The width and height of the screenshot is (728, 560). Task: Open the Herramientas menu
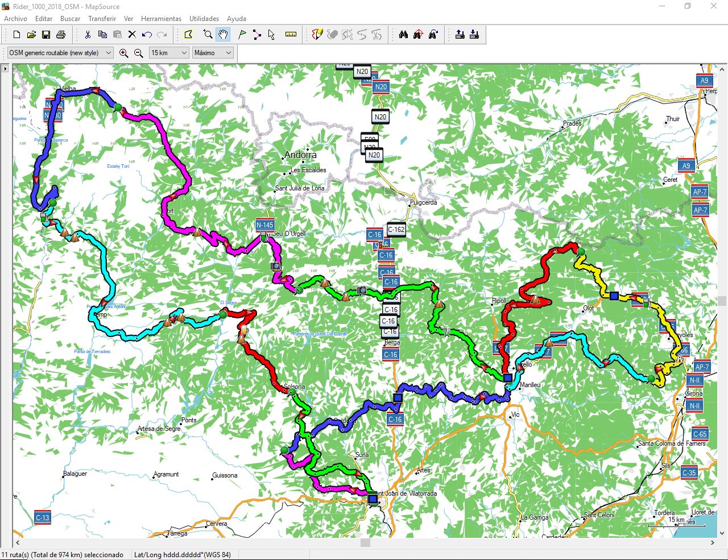click(161, 19)
